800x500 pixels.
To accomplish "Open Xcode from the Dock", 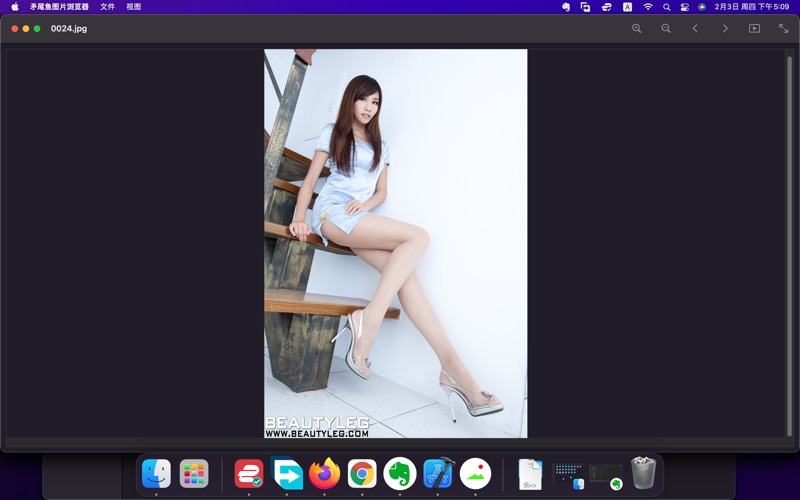I will 438,473.
